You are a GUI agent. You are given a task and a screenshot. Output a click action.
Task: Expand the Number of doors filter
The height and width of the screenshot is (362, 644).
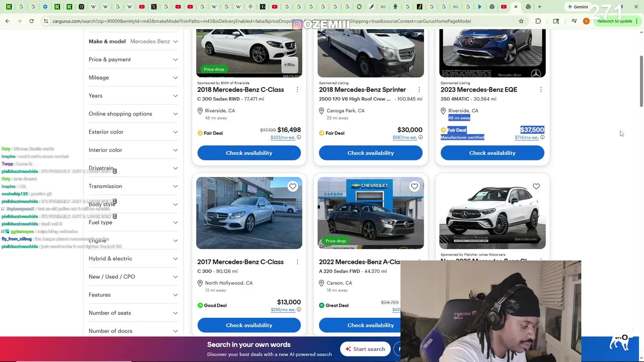pyautogui.click(x=133, y=331)
